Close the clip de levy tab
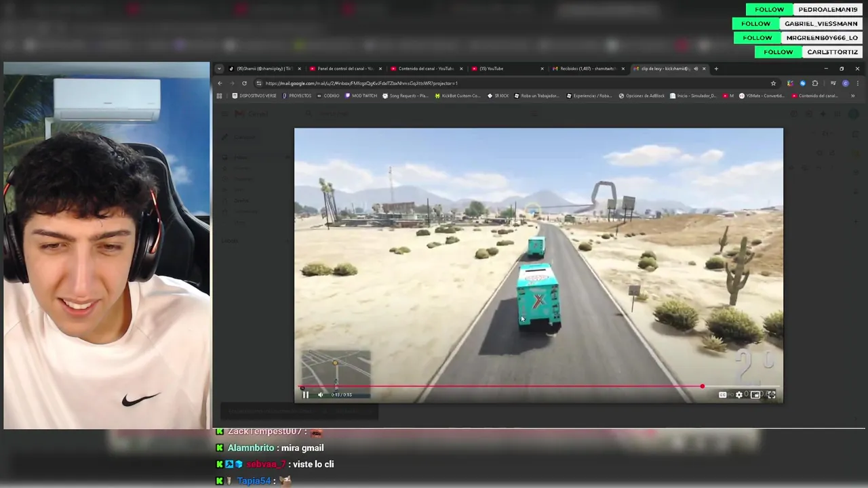The image size is (868, 488). point(704,68)
